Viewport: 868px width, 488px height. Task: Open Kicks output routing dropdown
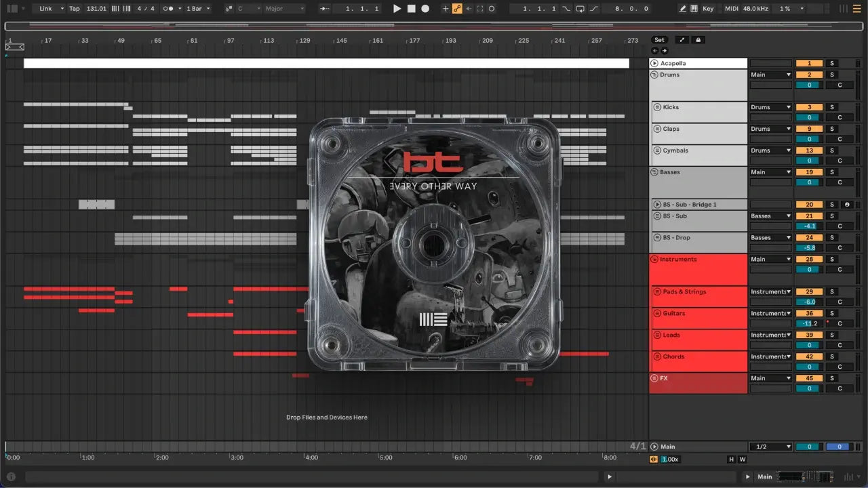pyautogui.click(x=770, y=107)
